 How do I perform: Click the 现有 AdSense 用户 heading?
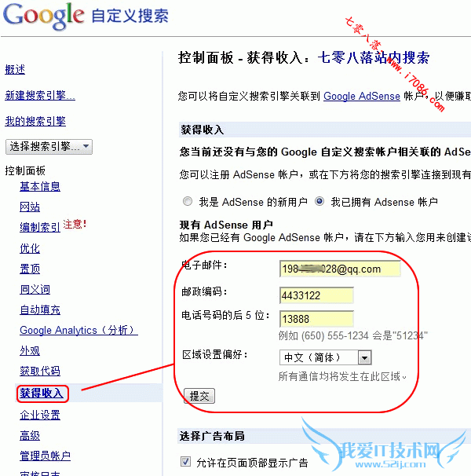coord(226,225)
